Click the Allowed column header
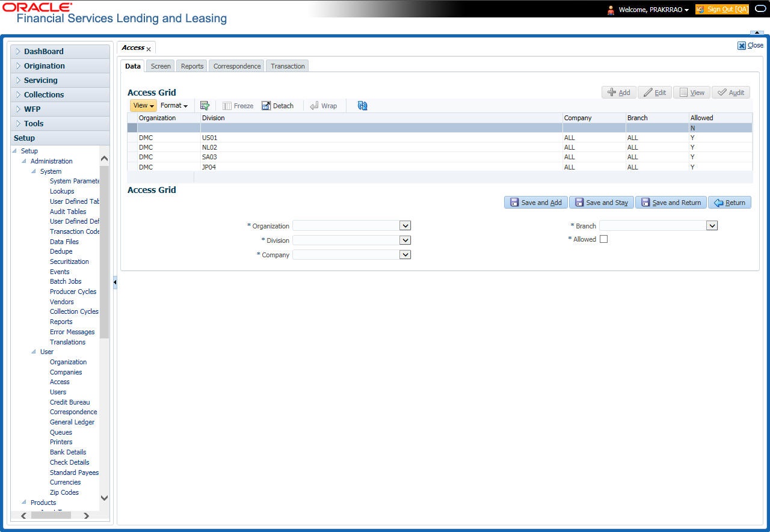This screenshot has width=770, height=532. [x=720, y=118]
